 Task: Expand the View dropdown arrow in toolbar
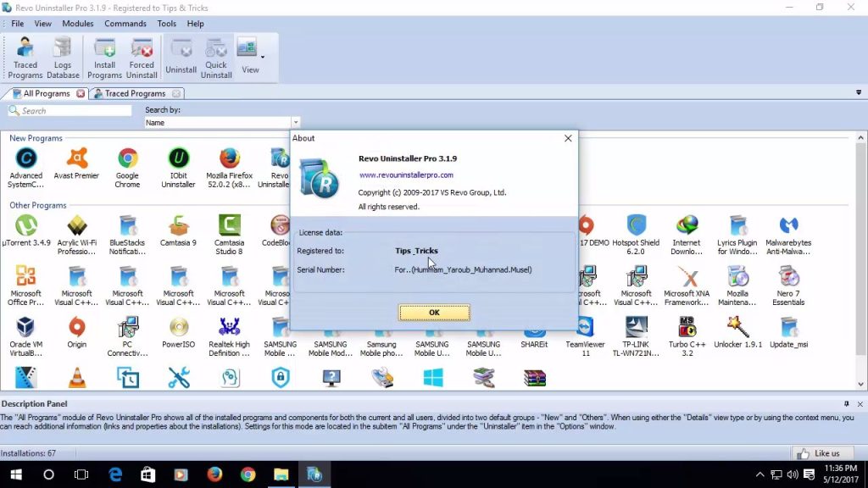coord(263,57)
